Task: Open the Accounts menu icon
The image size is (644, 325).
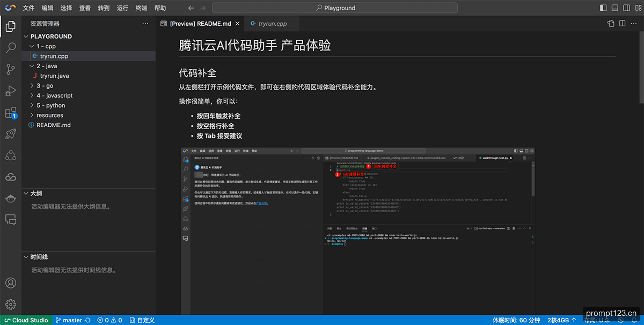Action: pyautogui.click(x=11, y=283)
